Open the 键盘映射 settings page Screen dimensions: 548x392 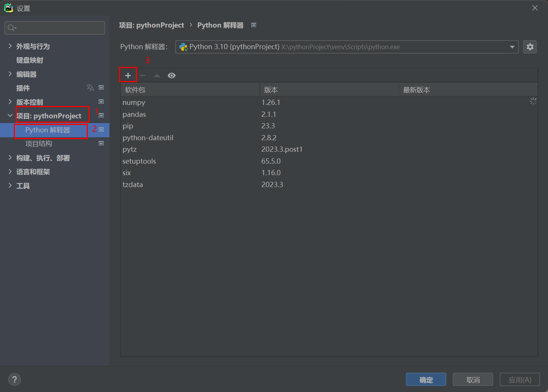(x=30, y=60)
